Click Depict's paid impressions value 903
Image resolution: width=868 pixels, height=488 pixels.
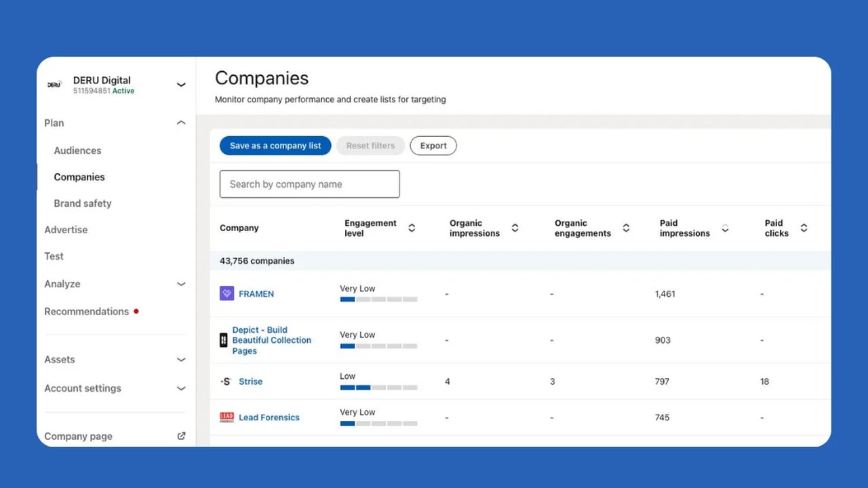click(x=663, y=340)
